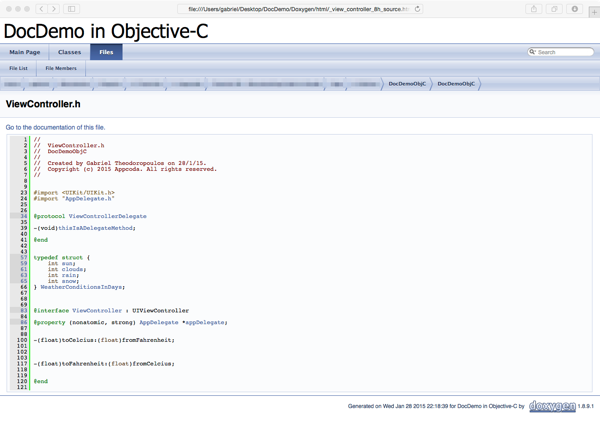The image size is (600, 430).
Task: Click the doxygen logo in footer
Action: (552, 407)
